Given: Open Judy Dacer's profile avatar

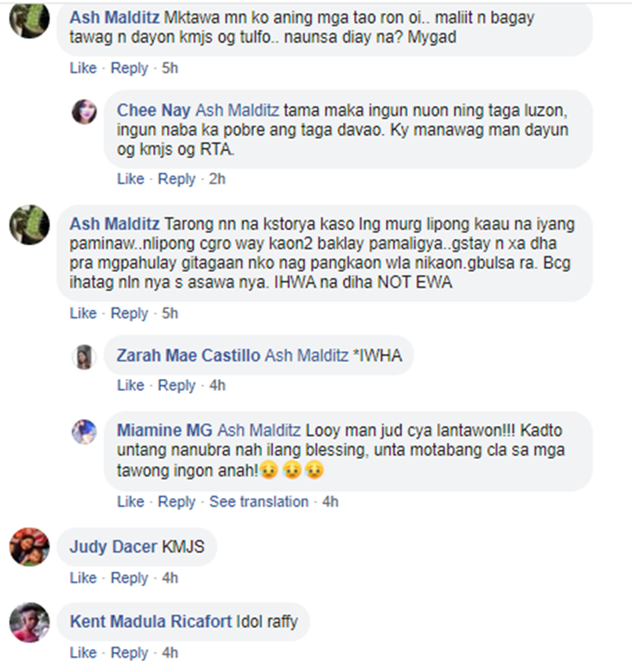Looking at the screenshot, I should click(29, 547).
